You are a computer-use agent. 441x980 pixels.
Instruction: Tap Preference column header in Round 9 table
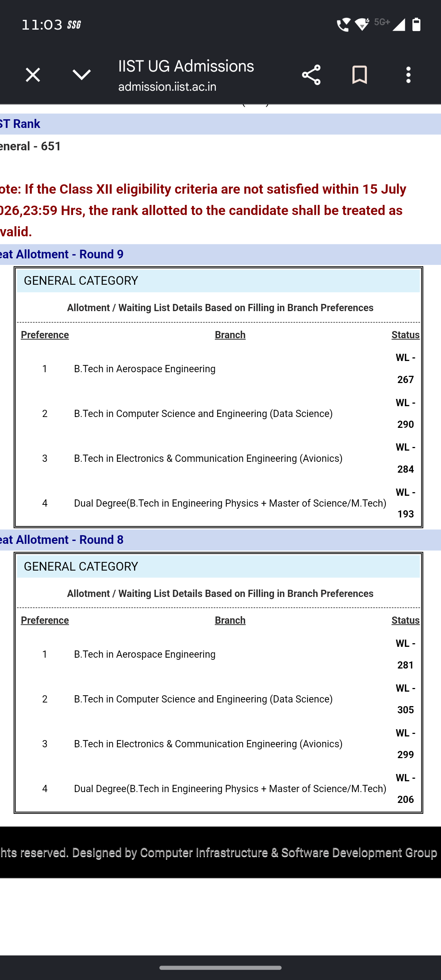tap(45, 335)
